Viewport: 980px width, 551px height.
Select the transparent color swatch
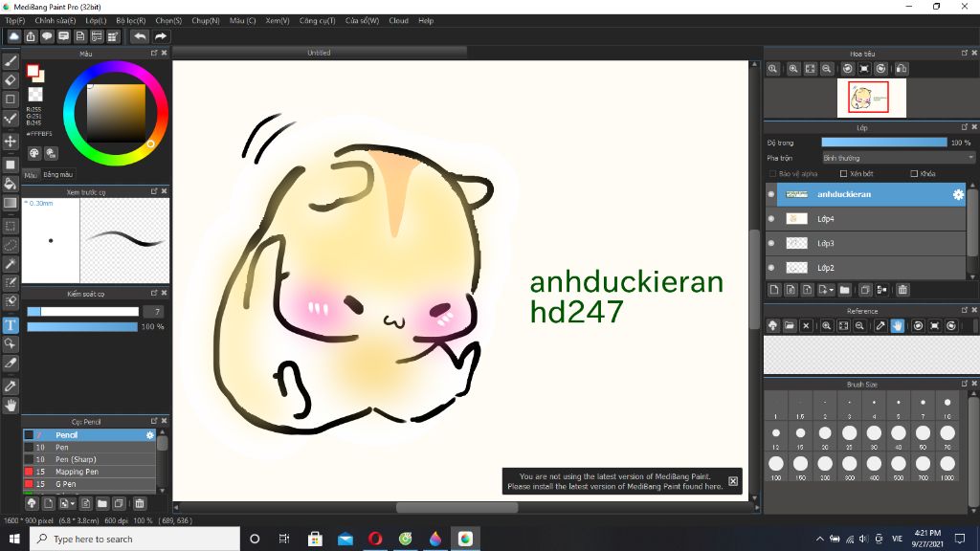point(35,95)
